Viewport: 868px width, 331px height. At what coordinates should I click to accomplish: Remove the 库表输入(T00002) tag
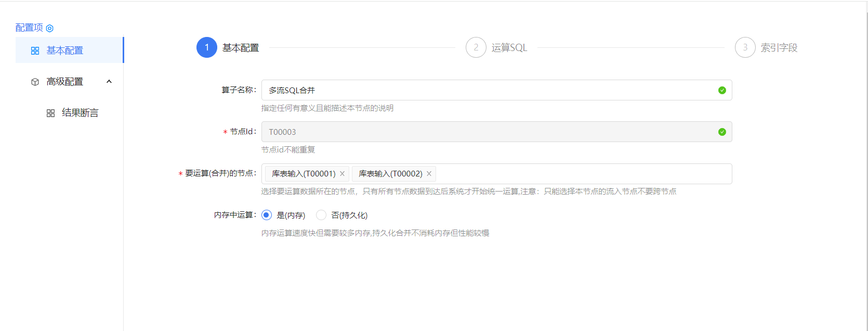pos(429,174)
